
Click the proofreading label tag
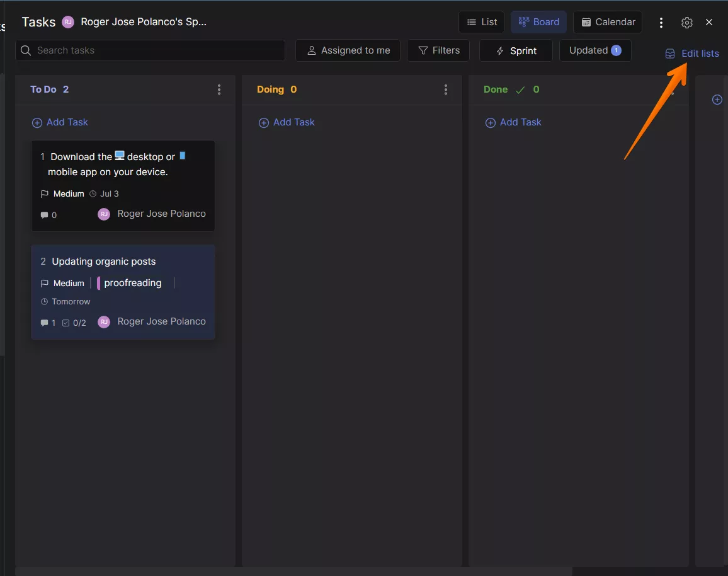coord(132,283)
